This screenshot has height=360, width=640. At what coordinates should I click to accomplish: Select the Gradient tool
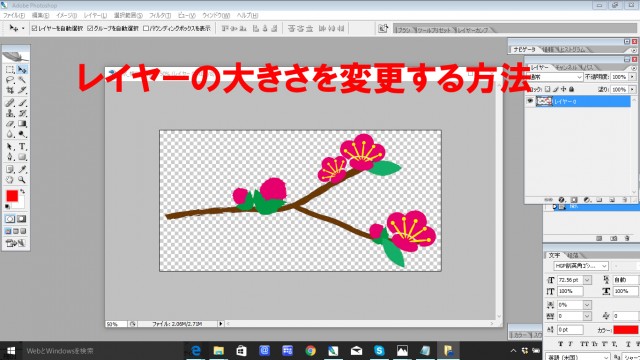(22, 123)
